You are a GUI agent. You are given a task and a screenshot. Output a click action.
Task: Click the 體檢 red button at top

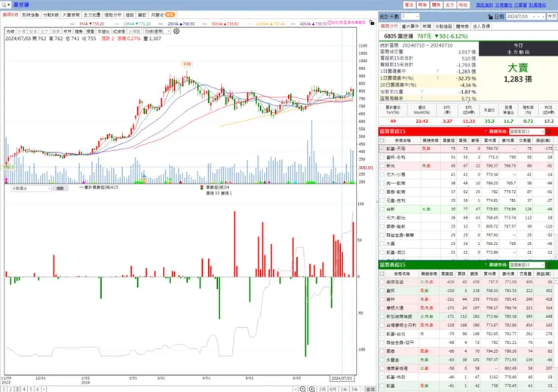point(437,5)
